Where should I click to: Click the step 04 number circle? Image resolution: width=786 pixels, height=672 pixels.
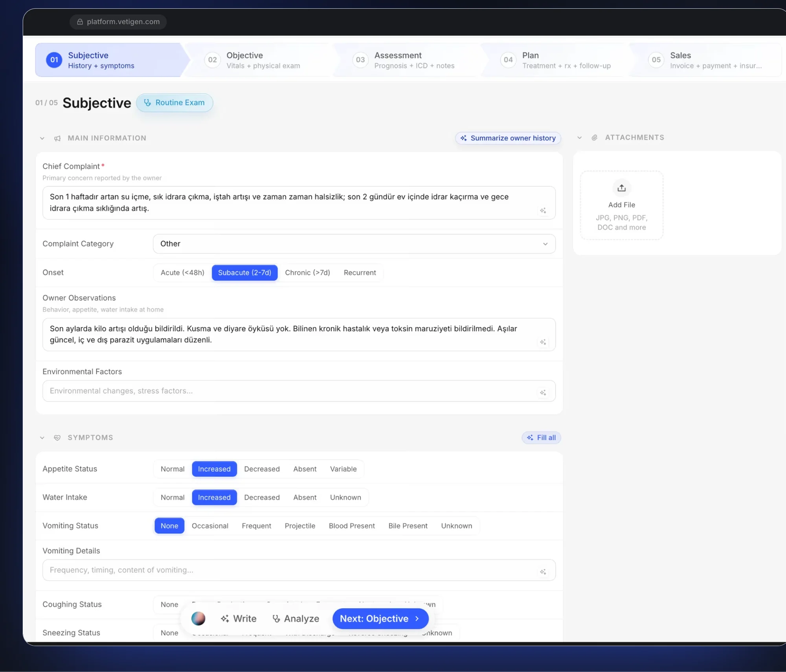point(508,60)
